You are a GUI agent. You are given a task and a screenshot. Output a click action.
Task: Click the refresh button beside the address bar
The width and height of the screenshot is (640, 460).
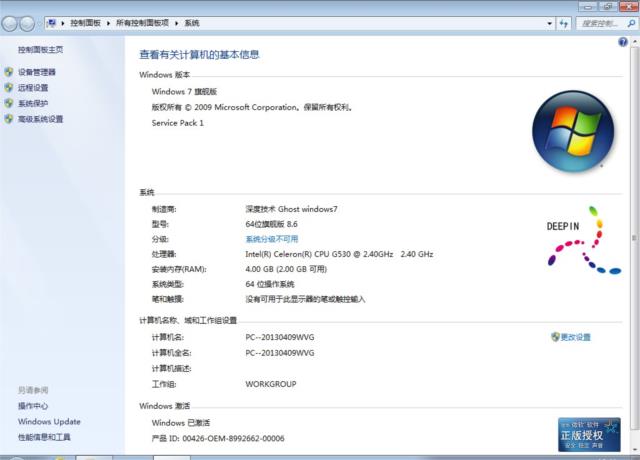[563, 22]
